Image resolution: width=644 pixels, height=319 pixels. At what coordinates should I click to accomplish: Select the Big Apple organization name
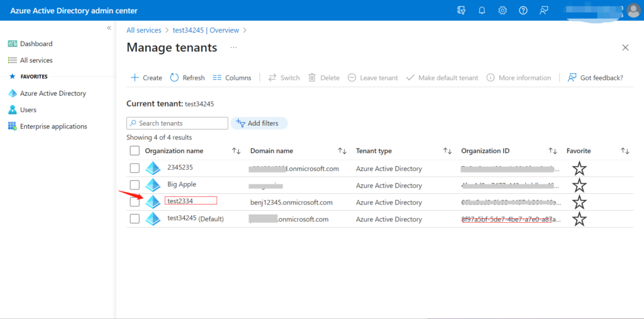coord(182,184)
